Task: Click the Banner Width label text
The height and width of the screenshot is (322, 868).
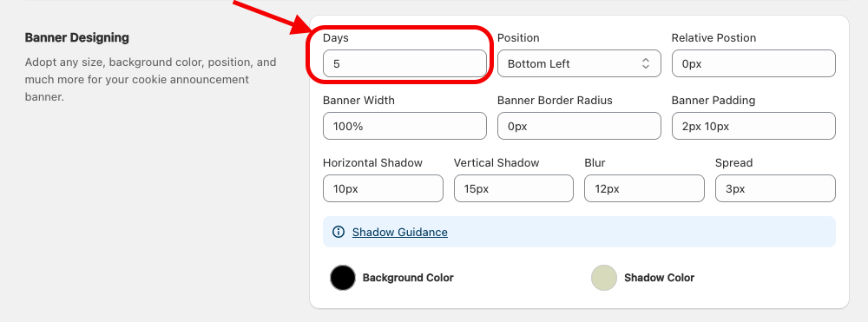Action: click(358, 101)
